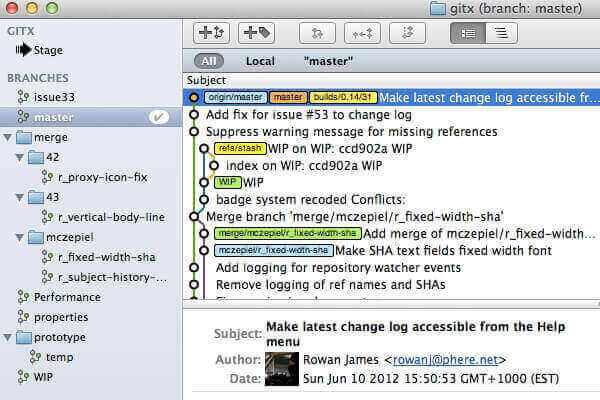This screenshot has height=400, width=600.
Task: Click the yellow minimize window button
Action: tap(32, 8)
